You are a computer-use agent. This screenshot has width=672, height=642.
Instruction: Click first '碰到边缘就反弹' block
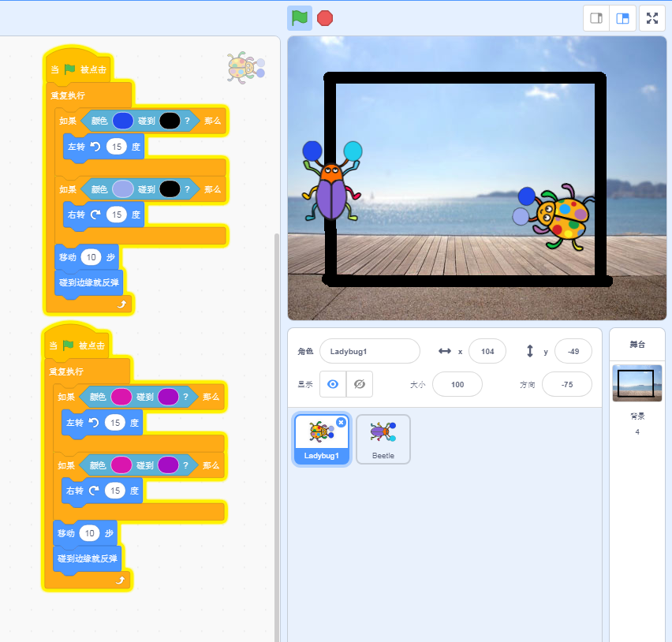(88, 282)
